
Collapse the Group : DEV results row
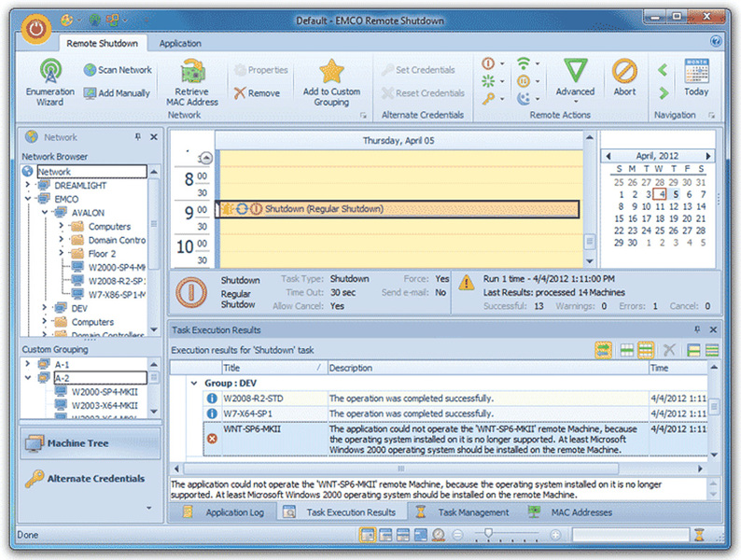pos(194,384)
